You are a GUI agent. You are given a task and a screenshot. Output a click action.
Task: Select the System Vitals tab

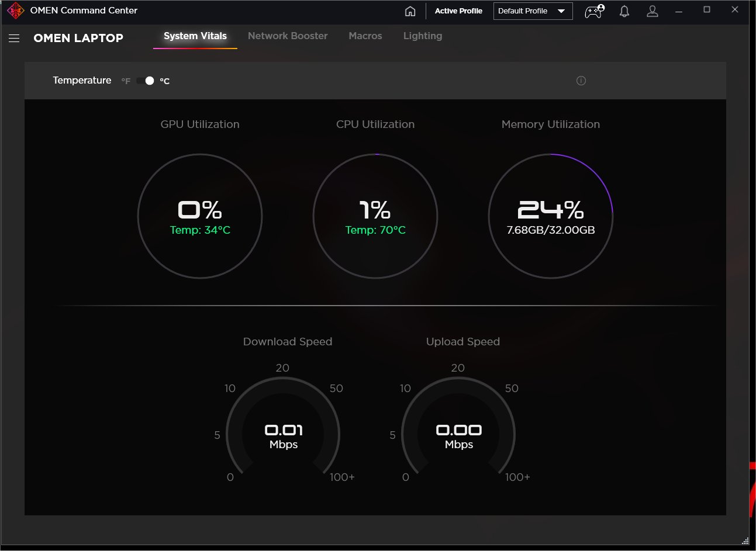point(195,36)
